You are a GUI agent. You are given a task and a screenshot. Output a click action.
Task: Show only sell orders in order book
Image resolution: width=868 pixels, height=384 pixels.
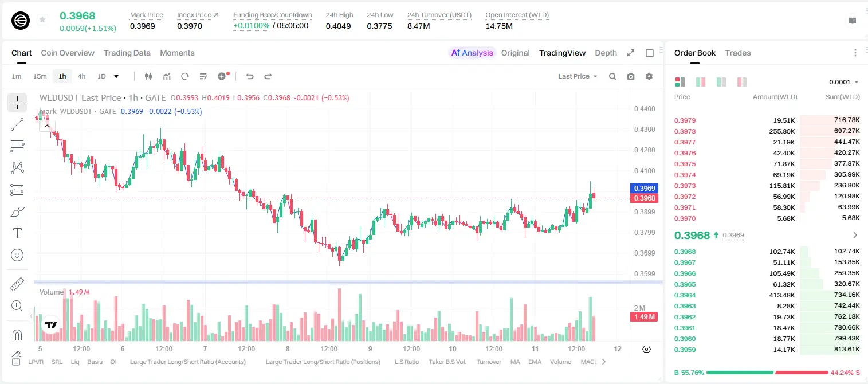click(x=742, y=82)
